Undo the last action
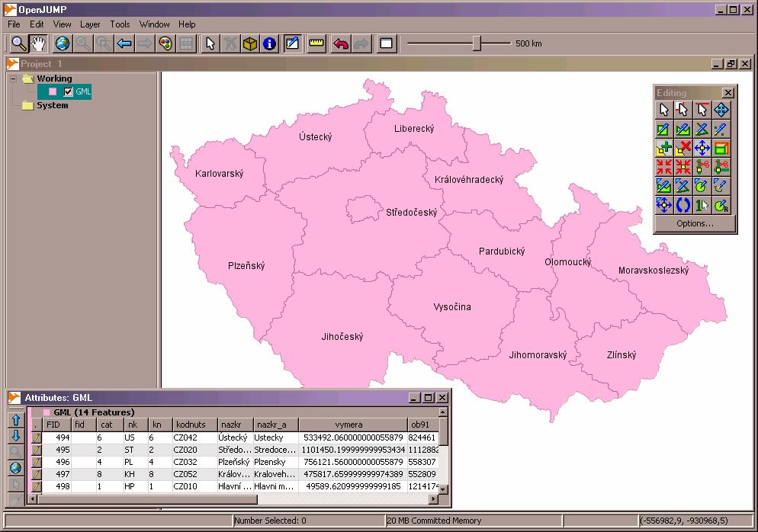This screenshot has height=532, width=758. pos(342,43)
